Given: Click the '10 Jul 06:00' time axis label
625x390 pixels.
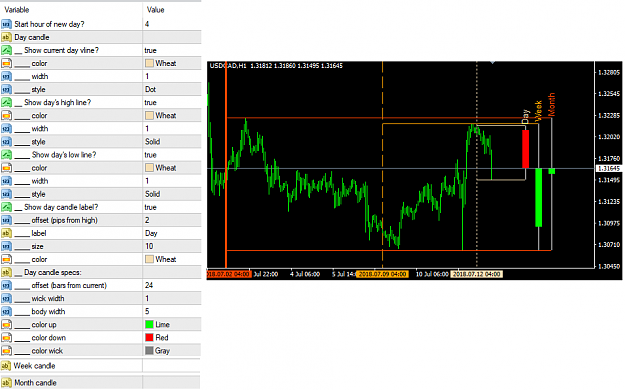Looking at the screenshot, I should coord(432,274).
